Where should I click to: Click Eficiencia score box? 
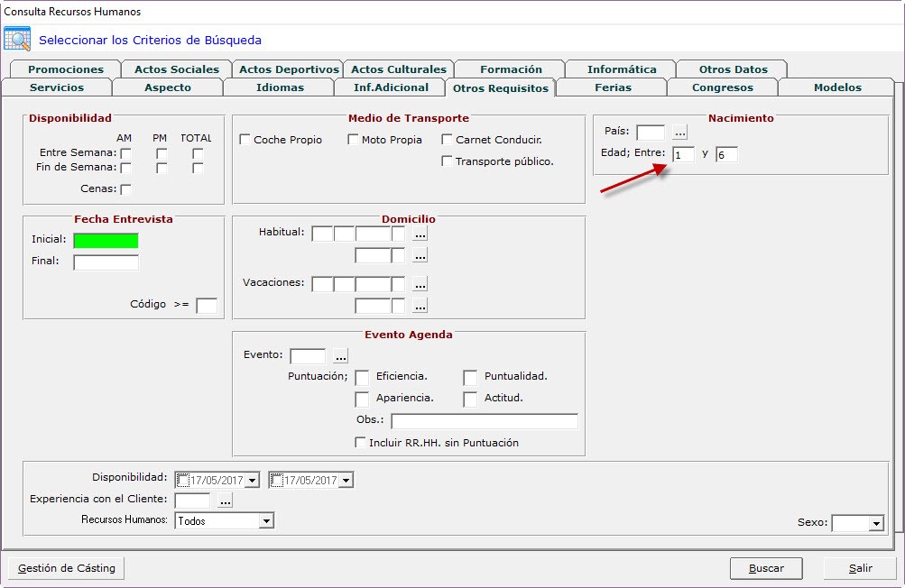[362, 378]
